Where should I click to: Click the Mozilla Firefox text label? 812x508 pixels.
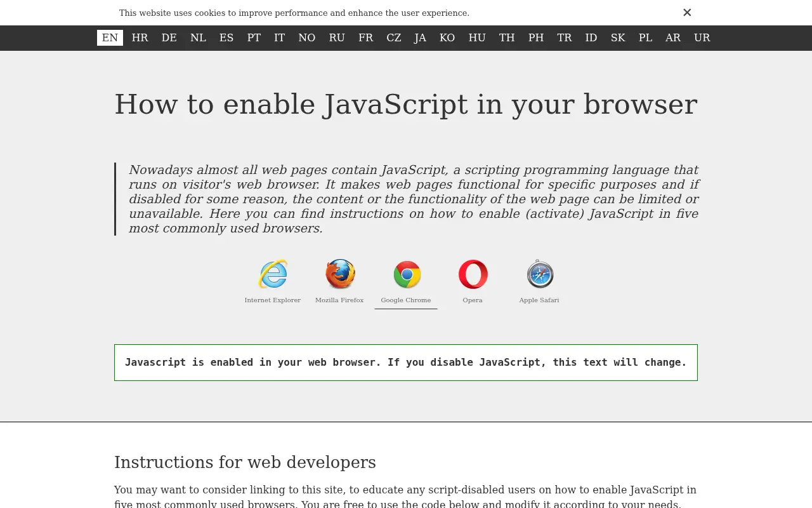point(339,300)
